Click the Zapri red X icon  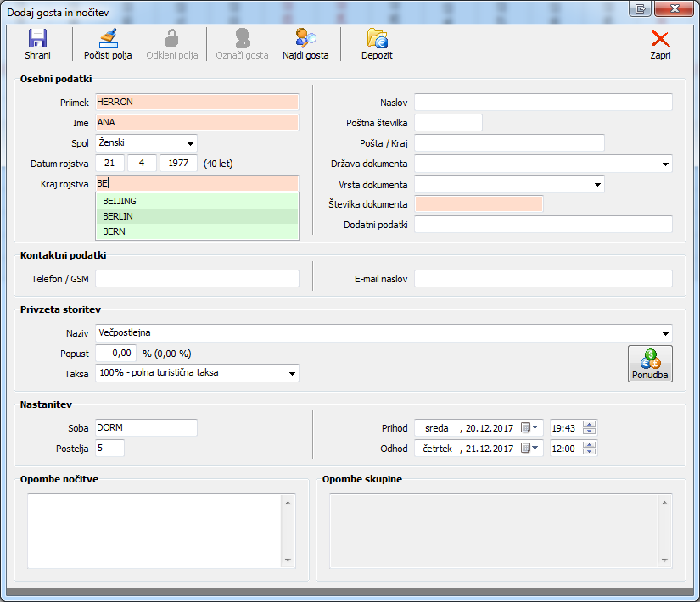pyautogui.click(x=660, y=39)
